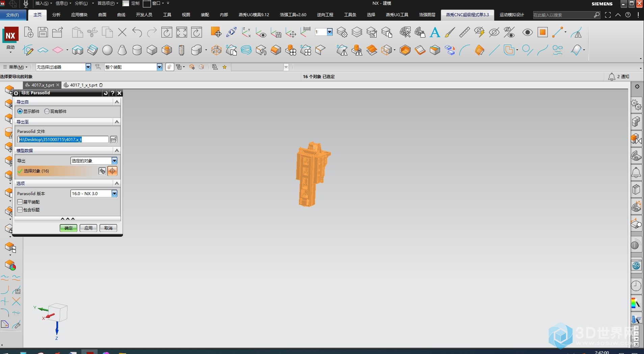Open the 插入(S) menu in top bar
This screenshot has width=644, height=354.
pyautogui.click(x=44, y=3)
